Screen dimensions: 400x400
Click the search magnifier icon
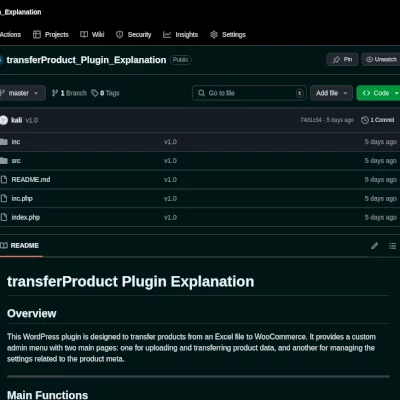tap(201, 93)
